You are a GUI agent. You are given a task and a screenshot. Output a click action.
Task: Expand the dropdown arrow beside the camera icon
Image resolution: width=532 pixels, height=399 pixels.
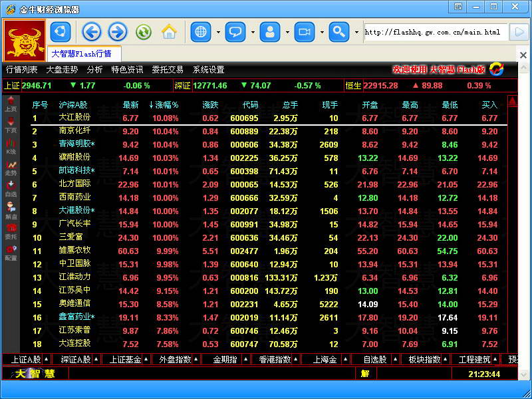pos(322,32)
